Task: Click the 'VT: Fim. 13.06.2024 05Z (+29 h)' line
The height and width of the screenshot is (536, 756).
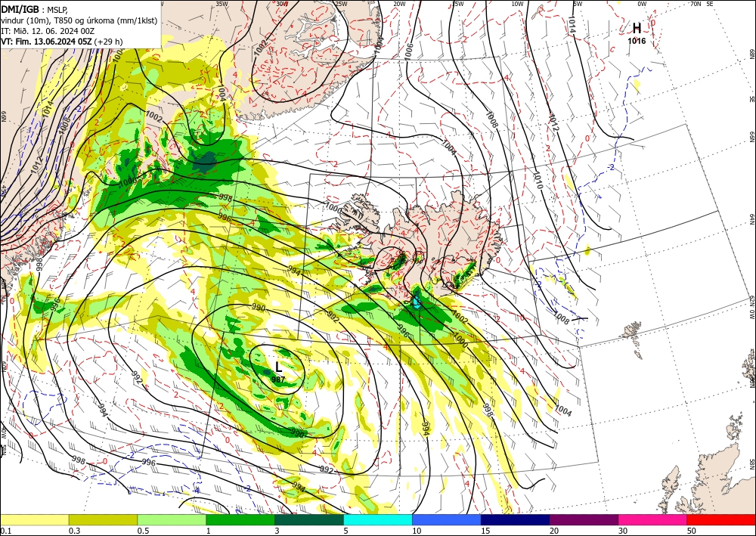Action: (x=61, y=42)
